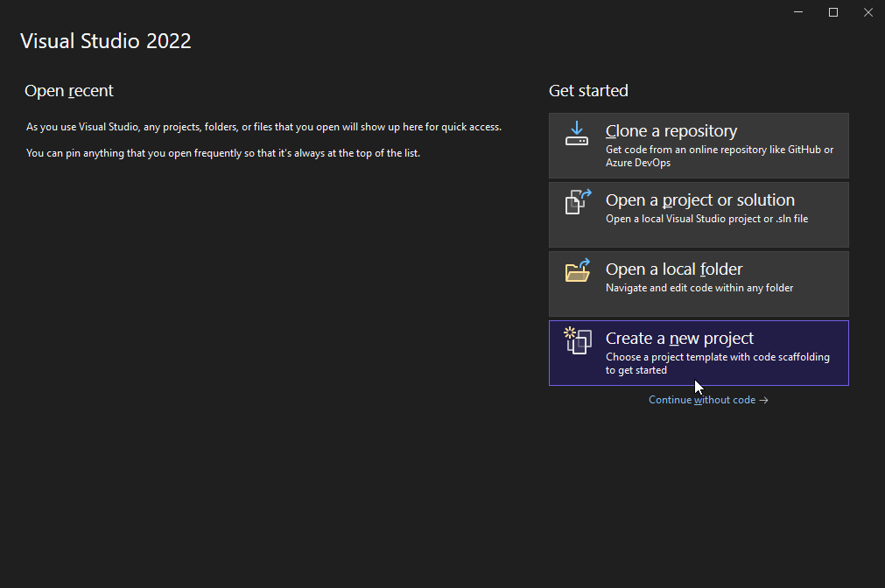This screenshot has height=588, width=885.
Task: Click the 'As you use Visual Studio' description text
Action: pyautogui.click(x=263, y=127)
